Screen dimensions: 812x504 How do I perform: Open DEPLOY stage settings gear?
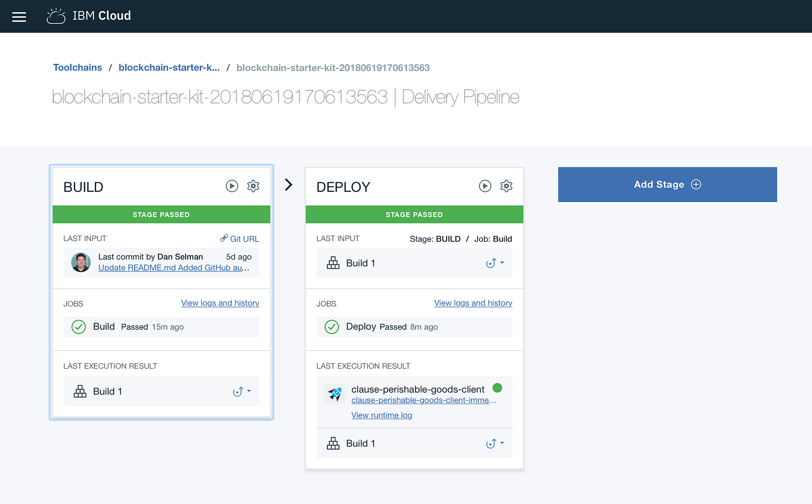click(x=506, y=186)
